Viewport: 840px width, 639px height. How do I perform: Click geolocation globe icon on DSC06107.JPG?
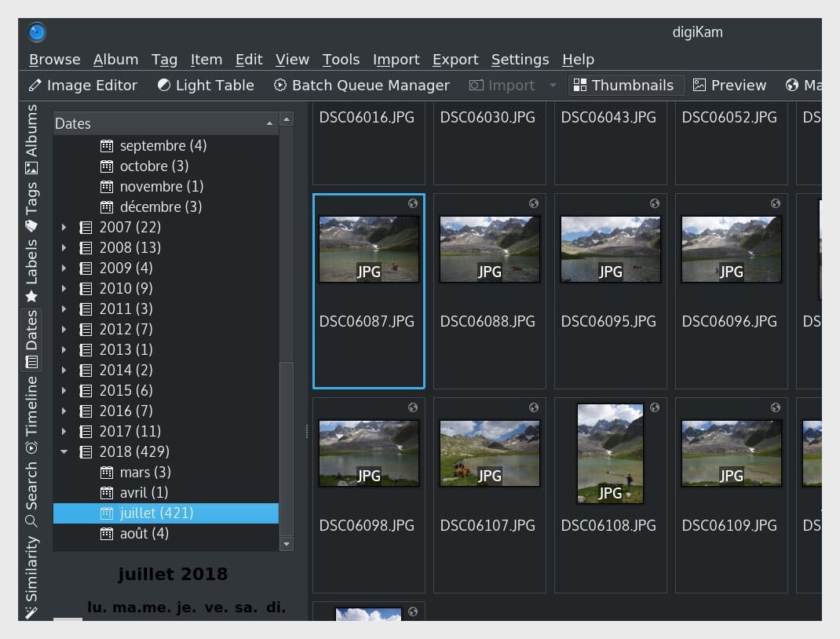(534, 407)
